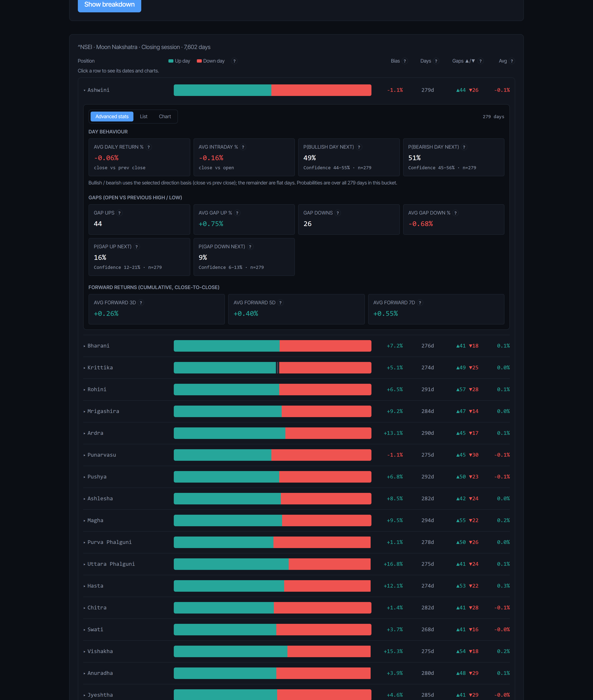This screenshot has height=700, width=593.
Task: Click the Show breakdown button
Action: [109, 4]
